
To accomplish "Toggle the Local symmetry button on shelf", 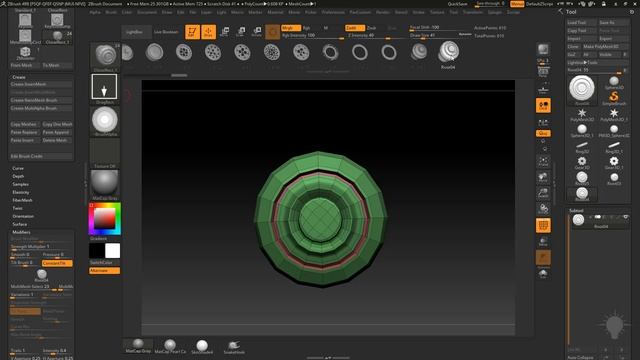I will (x=543, y=105).
